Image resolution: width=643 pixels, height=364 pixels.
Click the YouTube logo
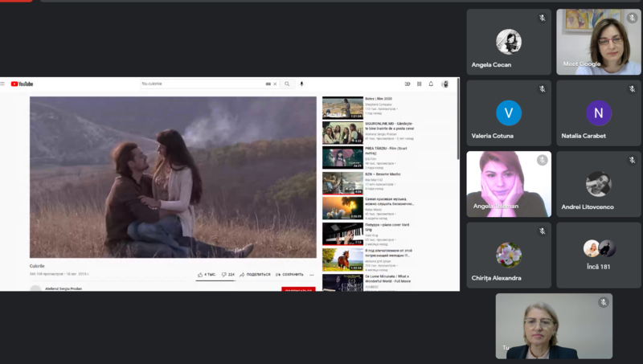22,84
